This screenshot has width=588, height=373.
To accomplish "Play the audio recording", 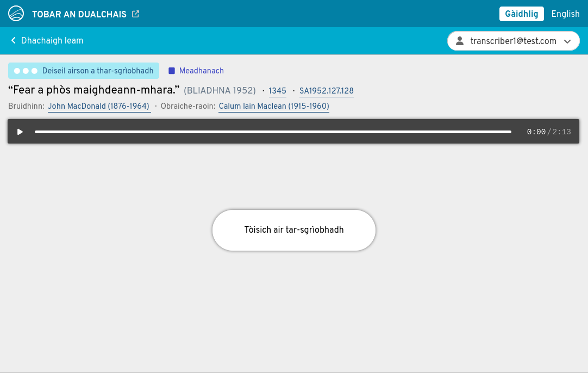I will coord(20,132).
